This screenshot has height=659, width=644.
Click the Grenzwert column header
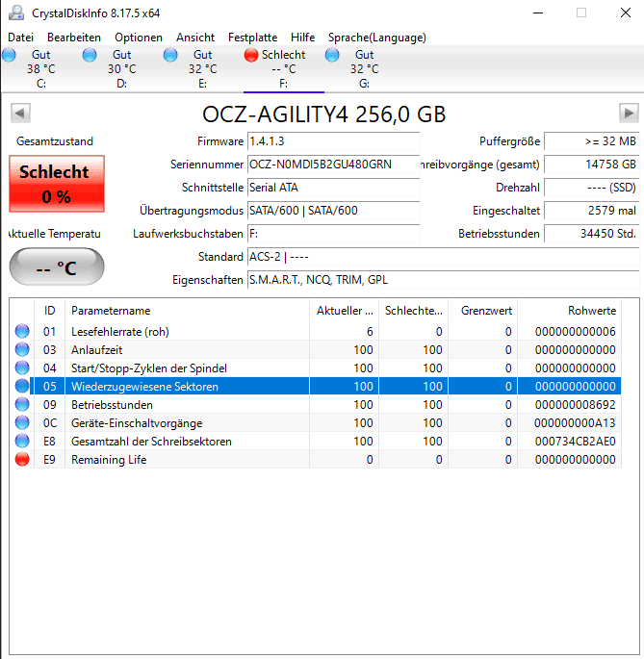(483, 311)
